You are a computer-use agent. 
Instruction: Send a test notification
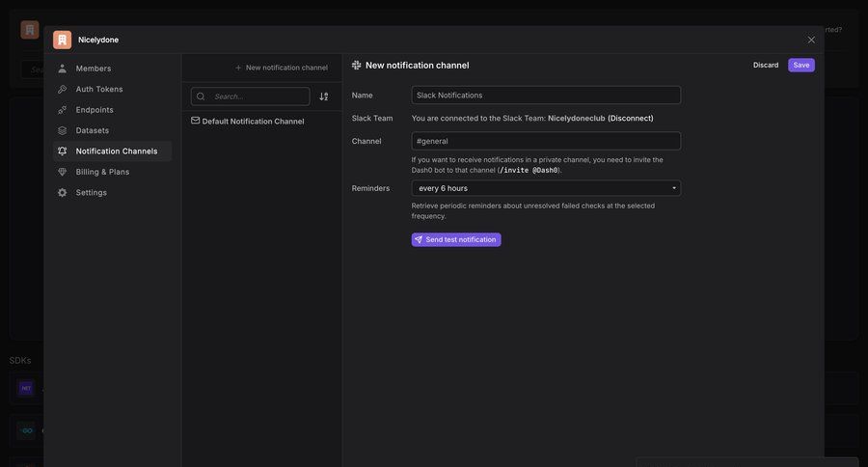[456, 239]
